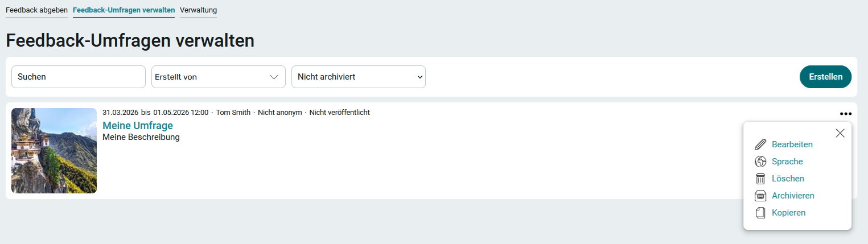Open the Nicht archiviert filter dropdown
The image size is (868, 244).
358,77
